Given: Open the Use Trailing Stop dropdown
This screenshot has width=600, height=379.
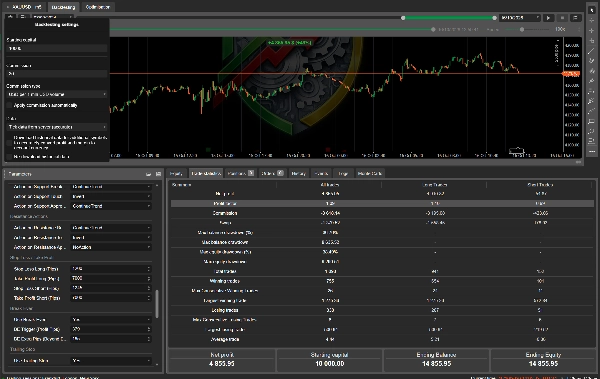Looking at the screenshot, I should coord(111,361).
